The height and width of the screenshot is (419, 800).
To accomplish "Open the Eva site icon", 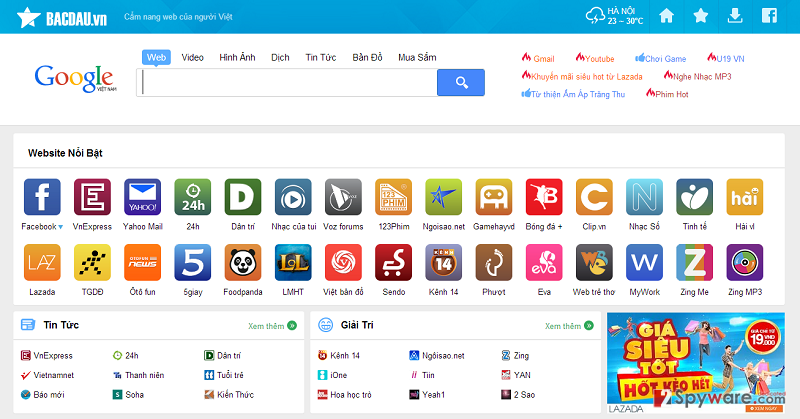I will (544, 262).
